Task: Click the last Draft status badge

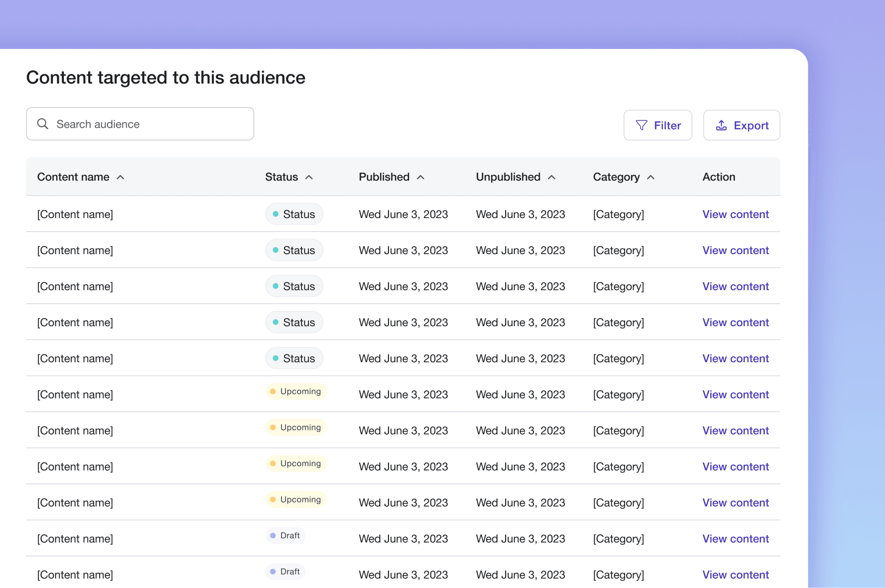Action: pyautogui.click(x=285, y=571)
